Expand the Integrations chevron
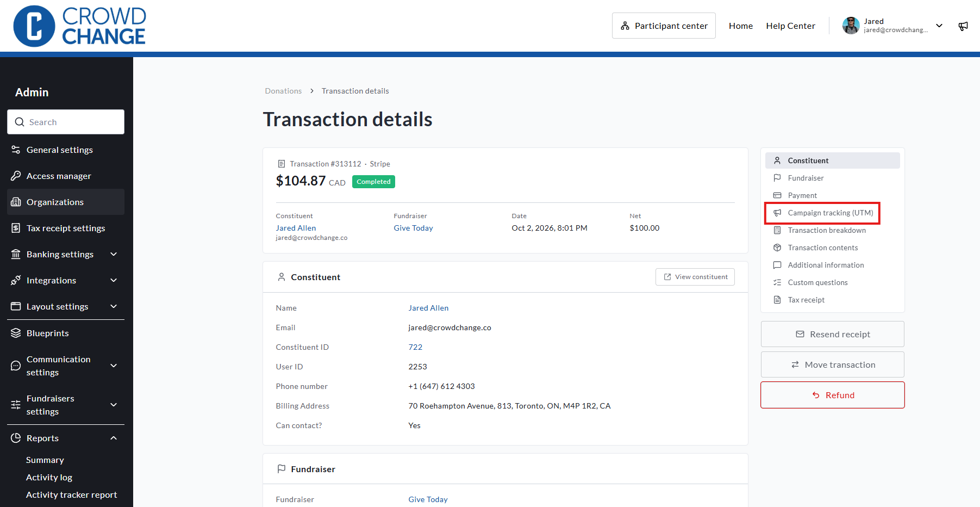This screenshot has width=980, height=507. [114, 280]
